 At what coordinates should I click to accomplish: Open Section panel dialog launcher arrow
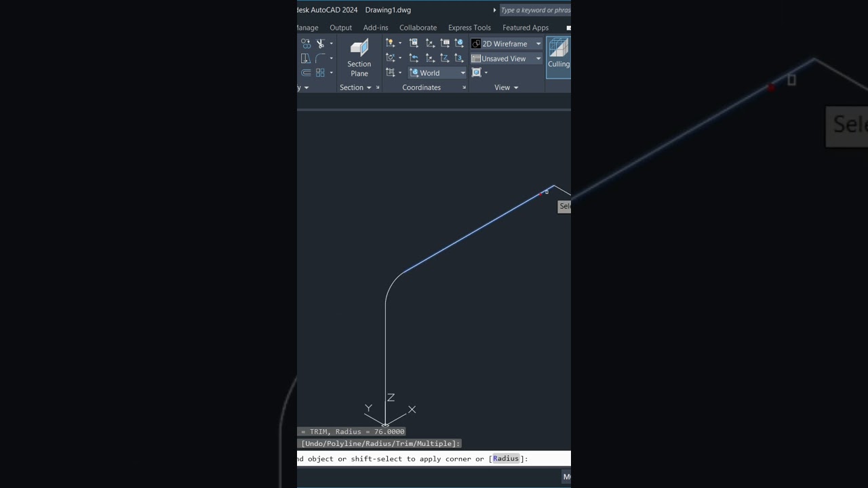click(x=378, y=87)
